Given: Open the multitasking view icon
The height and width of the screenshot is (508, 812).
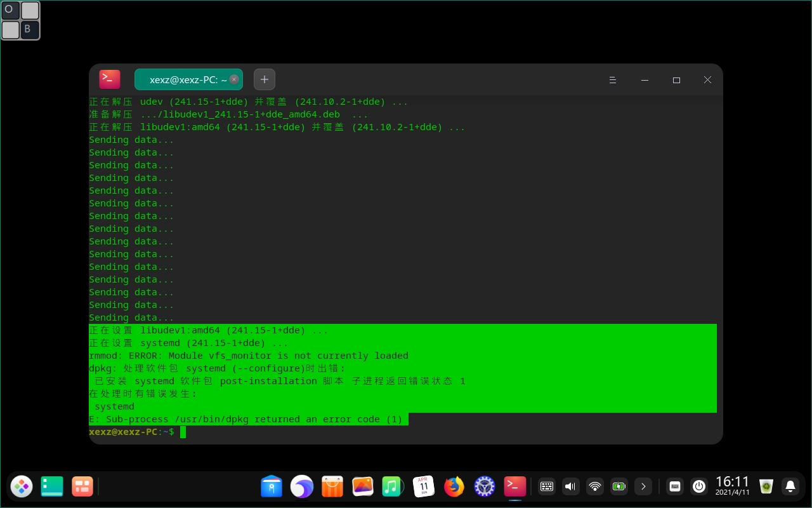Looking at the screenshot, I should (x=82, y=486).
